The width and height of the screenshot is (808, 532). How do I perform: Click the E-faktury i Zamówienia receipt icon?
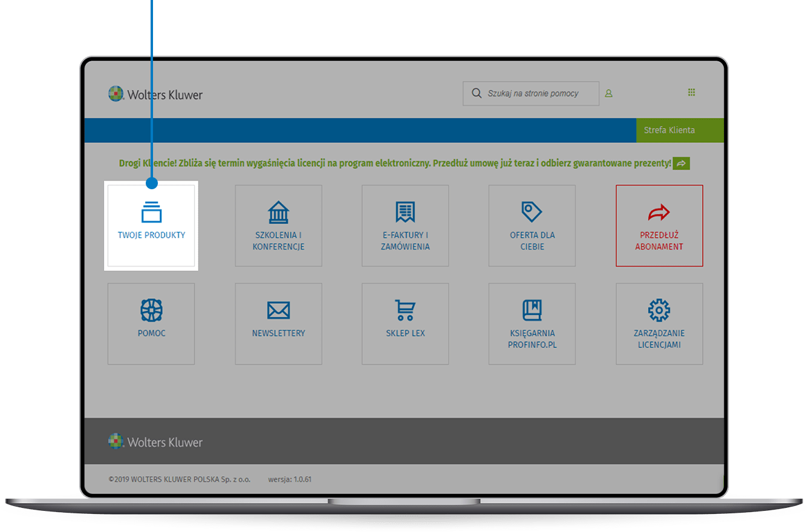405,212
